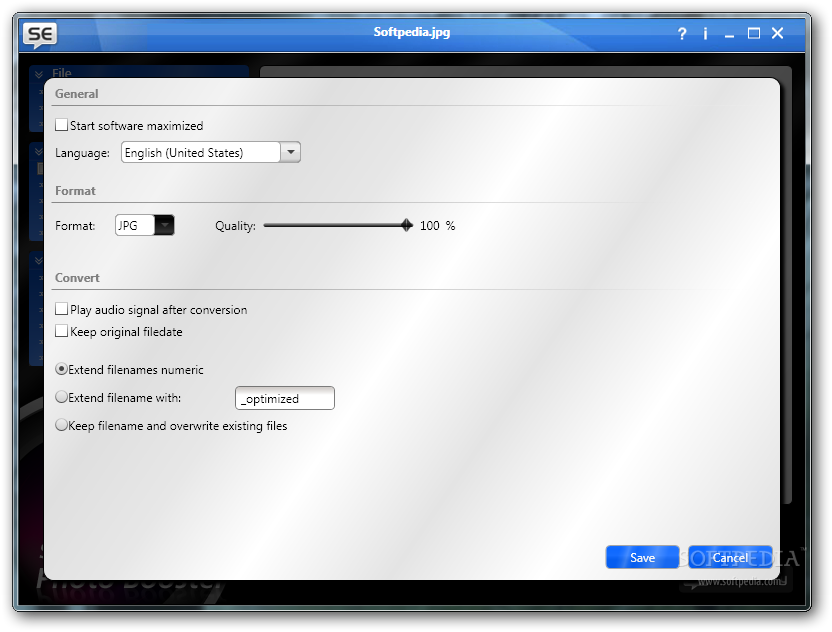
Task: Cancel the settings dialog
Action: pyautogui.click(x=730, y=557)
